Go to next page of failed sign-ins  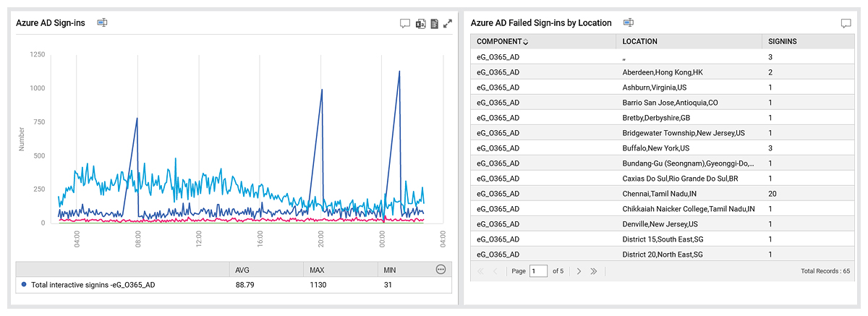pos(579,271)
